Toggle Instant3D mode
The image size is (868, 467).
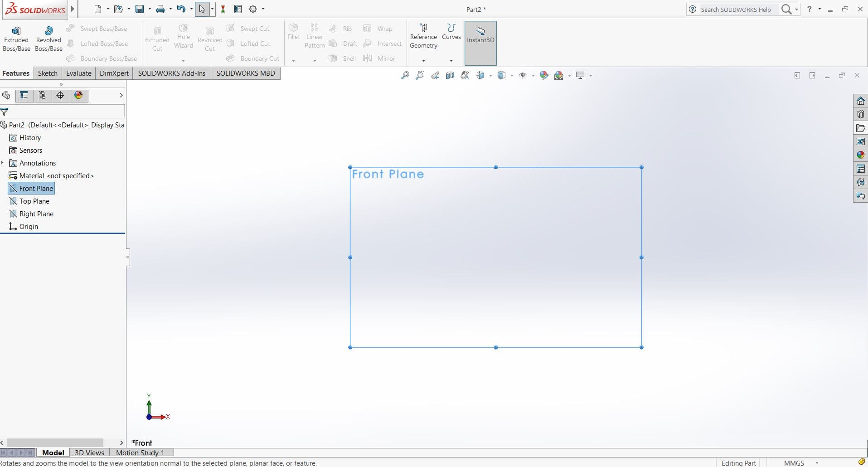tap(480, 36)
